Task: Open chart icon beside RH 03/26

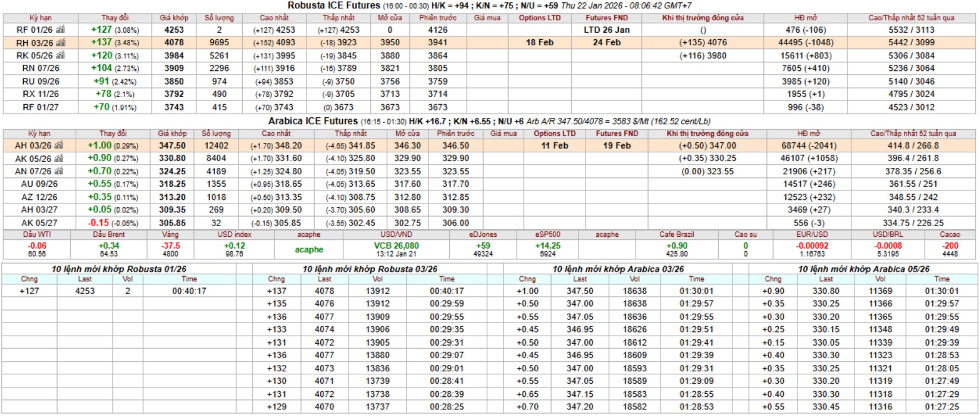Action: coord(61,42)
